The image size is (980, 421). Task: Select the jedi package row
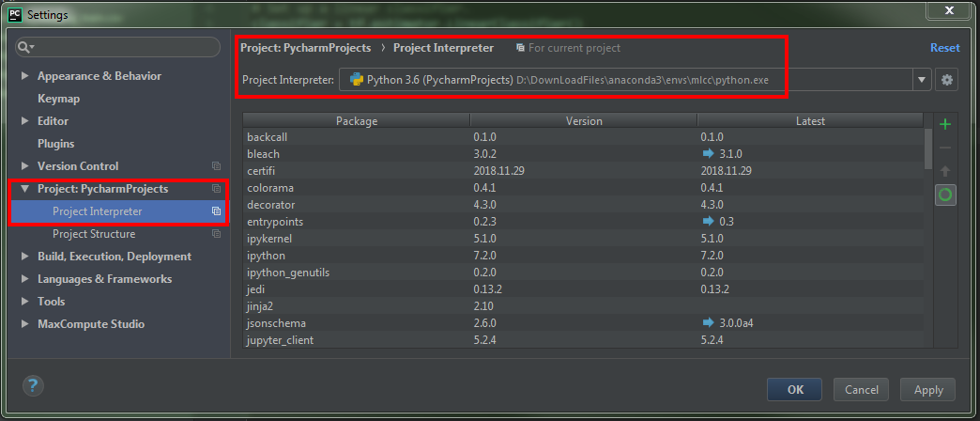tap(583, 289)
